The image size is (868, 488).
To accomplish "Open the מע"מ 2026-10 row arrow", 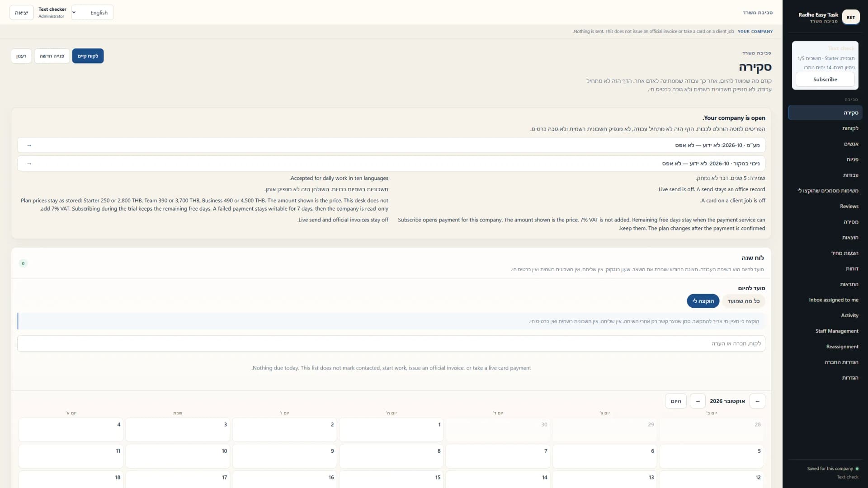I will tap(29, 145).
